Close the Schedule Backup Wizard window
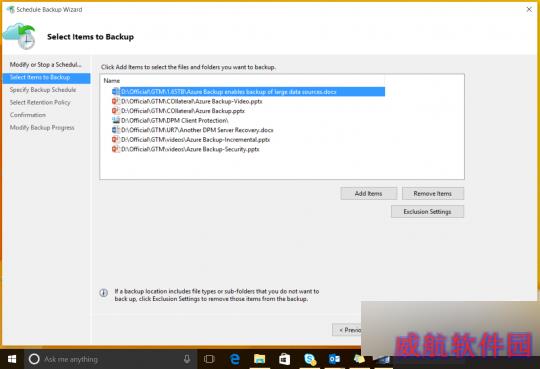The width and height of the screenshot is (540, 369). 529,10
